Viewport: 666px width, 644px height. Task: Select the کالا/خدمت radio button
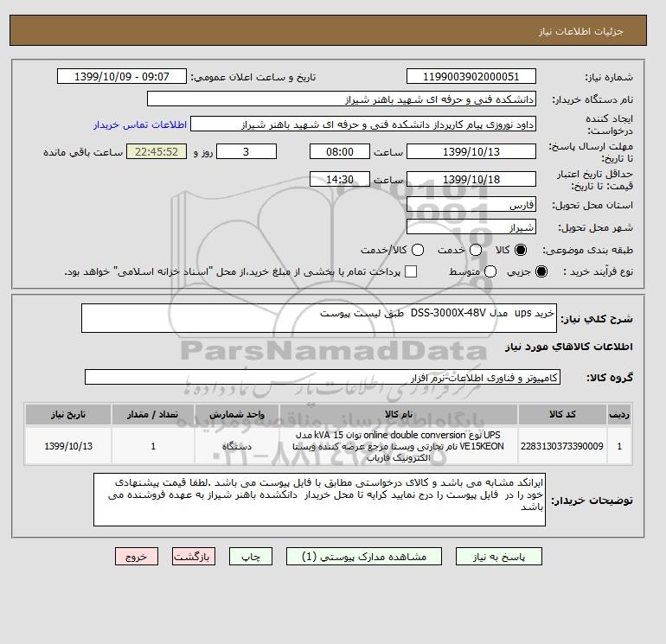tap(418, 250)
